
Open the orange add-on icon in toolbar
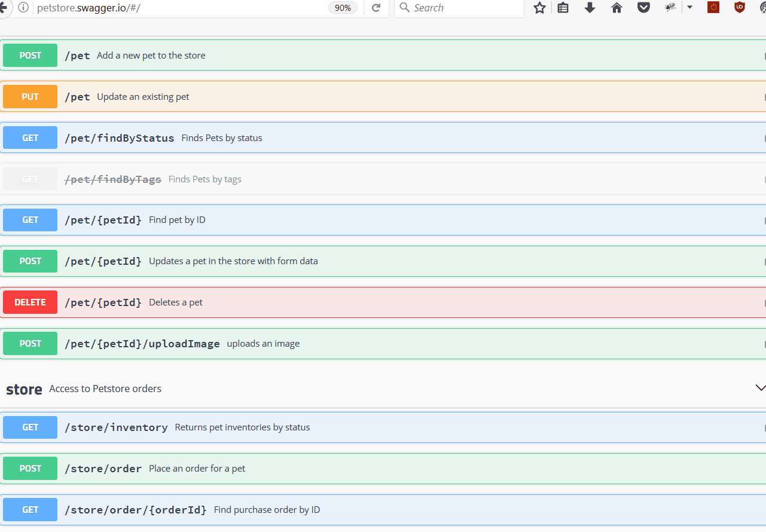713,8
